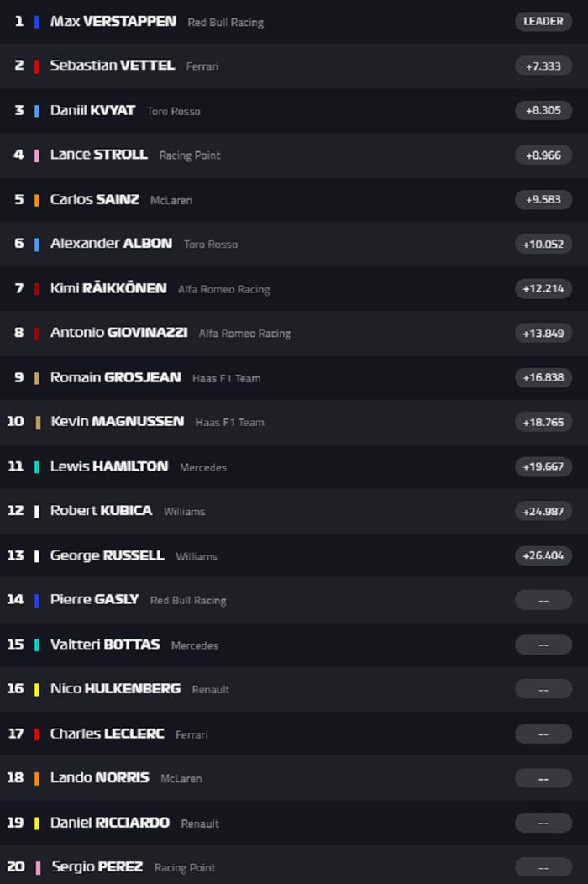Click Lewis Hamilton's teal team color bar
The width and height of the screenshot is (588, 884).
[37, 466]
